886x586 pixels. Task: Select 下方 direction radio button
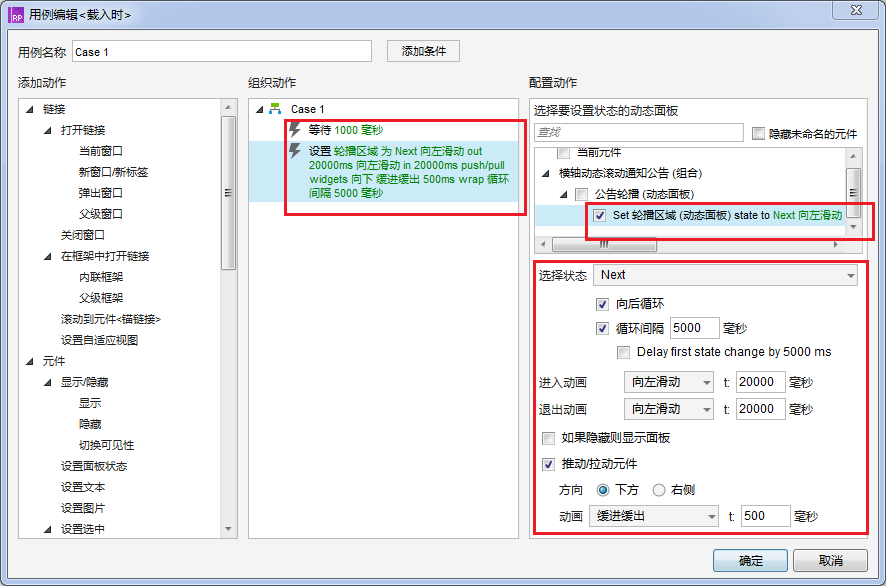pyautogui.click(x=603, y=490)
